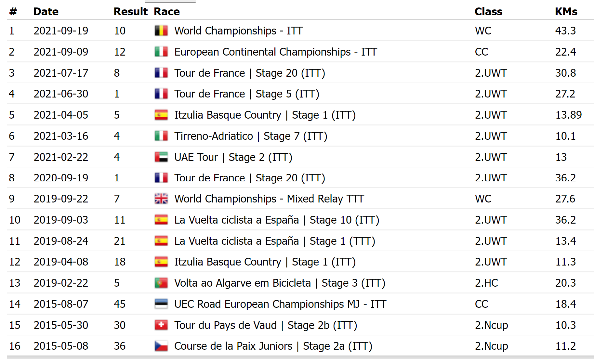Open Tirreno-Adriatico Stage 7 (ITT) link
The image size is (594, 364).
pos(250,136)
